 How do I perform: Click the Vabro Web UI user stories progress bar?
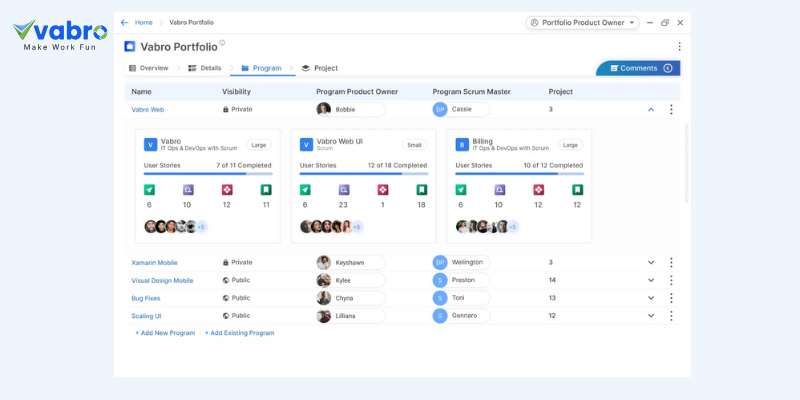pyautogui.click(x=364, y=174)
